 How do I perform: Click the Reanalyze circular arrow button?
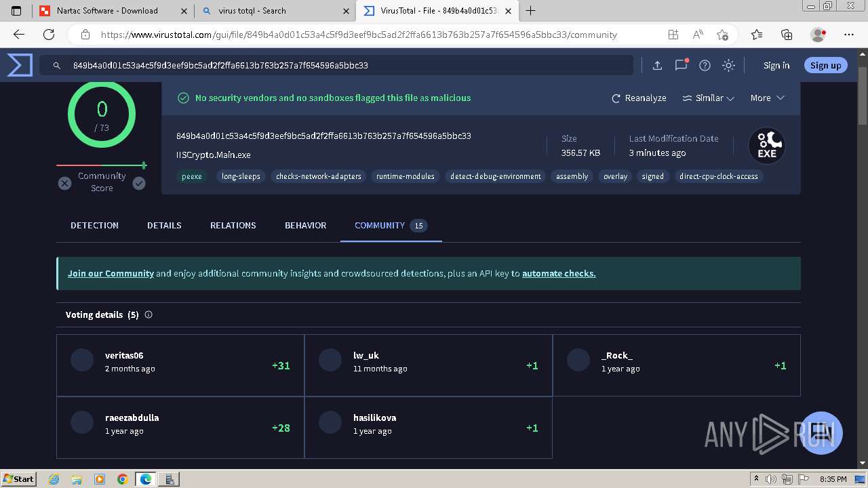639,98
